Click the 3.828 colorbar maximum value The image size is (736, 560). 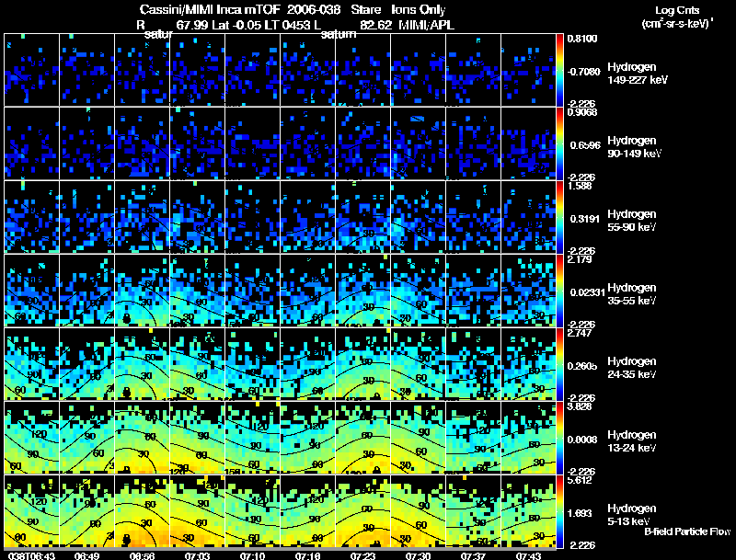(x=580, y=406)
